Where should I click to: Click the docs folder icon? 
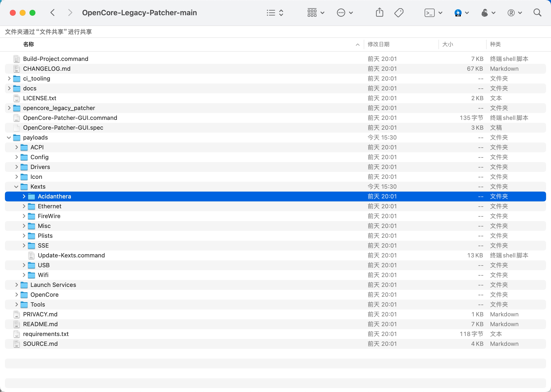[x=17, y=88]
